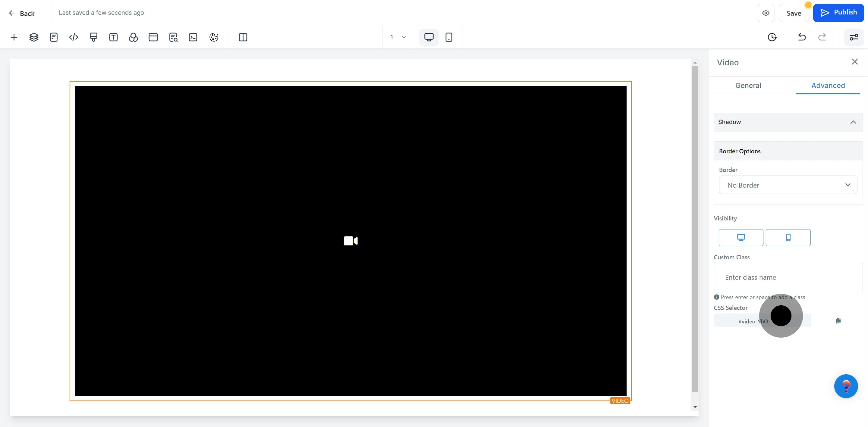Undo the last action
This screenshot has height=427, width=868.
(x=802, y=37)
